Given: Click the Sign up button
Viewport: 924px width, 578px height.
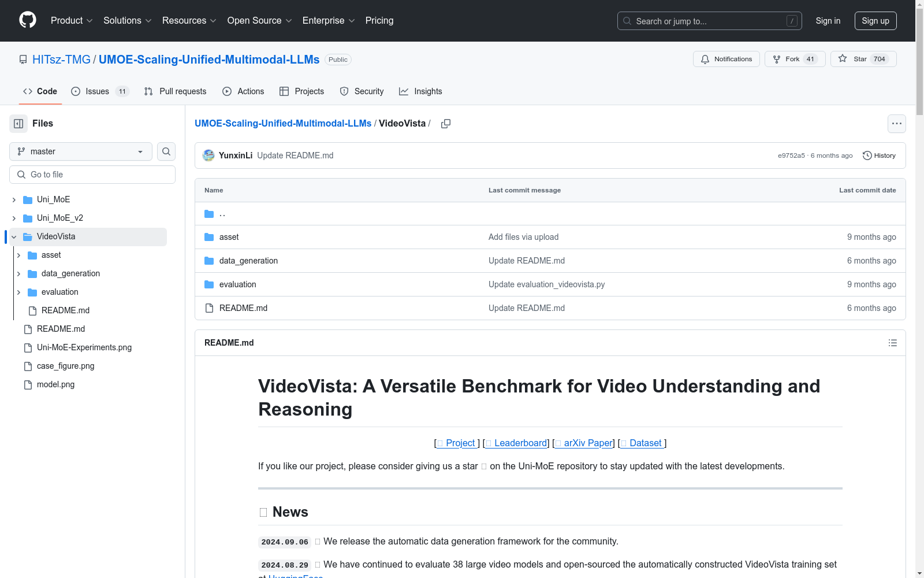Looking at the screenshot, I should click(875, 21).
